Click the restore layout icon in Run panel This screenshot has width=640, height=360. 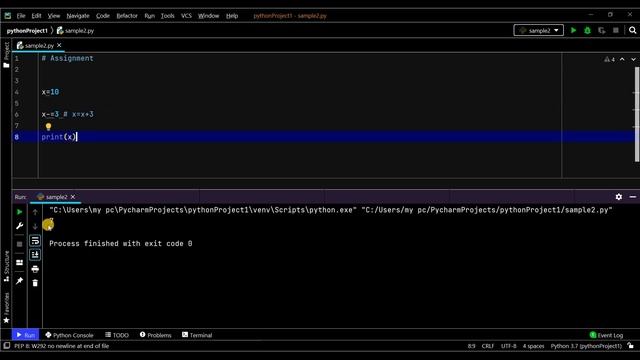tap(19, 262)
